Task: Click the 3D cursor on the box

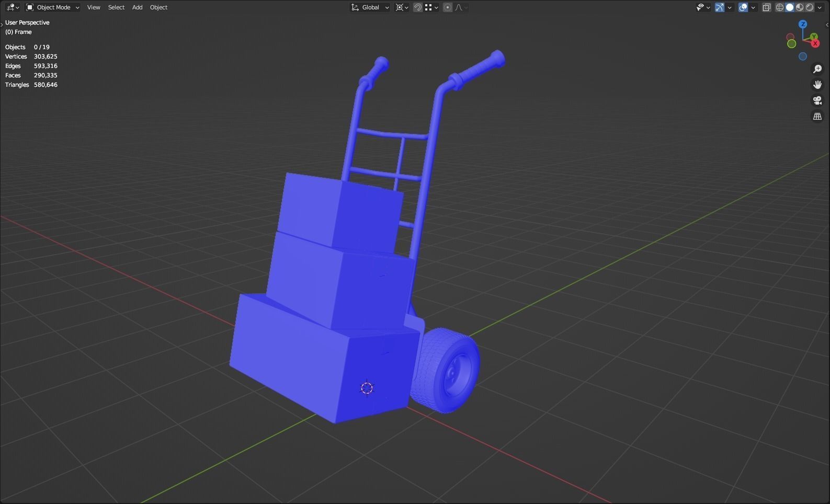Action: coord(367,388)
